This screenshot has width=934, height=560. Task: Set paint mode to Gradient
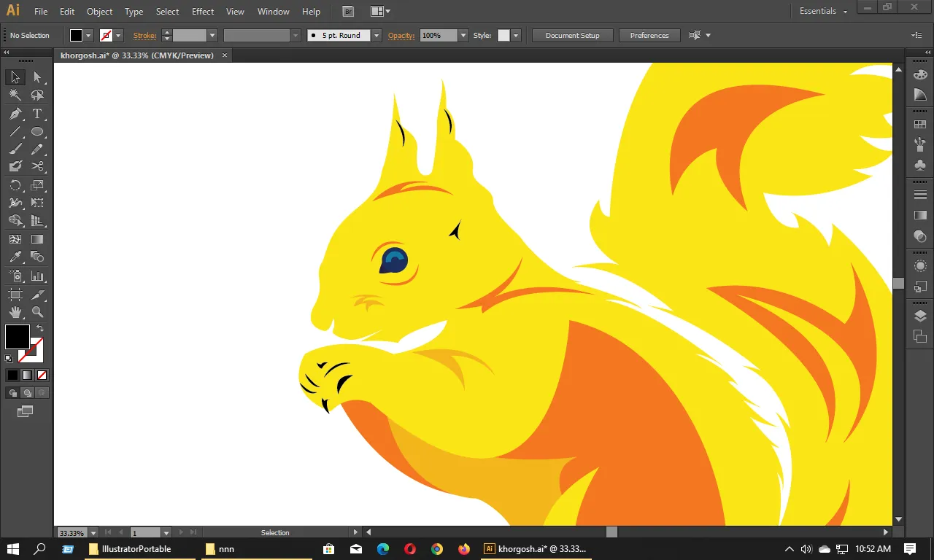27,375
